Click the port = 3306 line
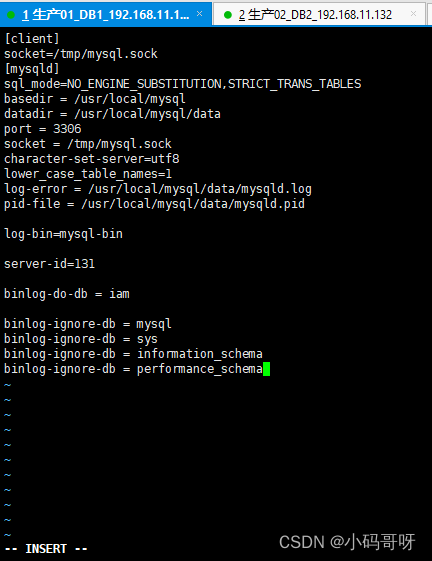This screenshot has height=561, width=432. point(43,129)
